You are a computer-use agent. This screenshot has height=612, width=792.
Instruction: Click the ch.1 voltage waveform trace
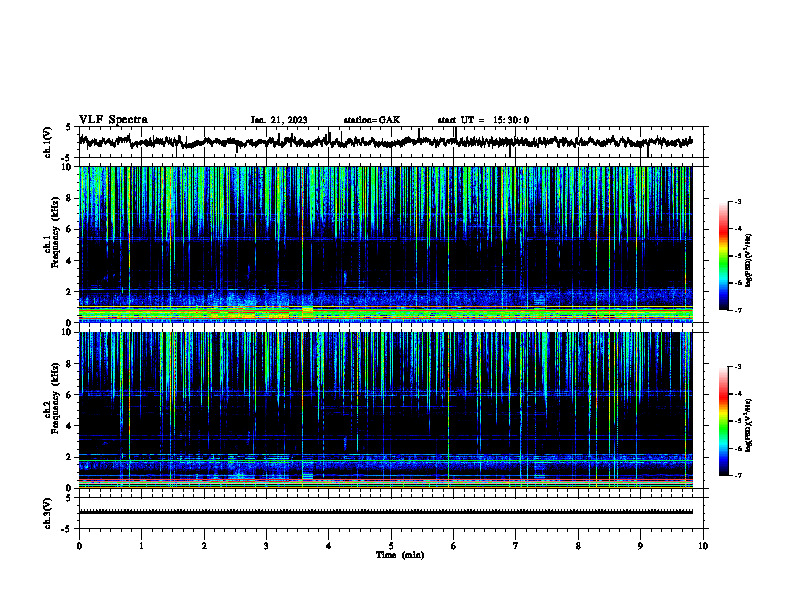pos(386,142)
